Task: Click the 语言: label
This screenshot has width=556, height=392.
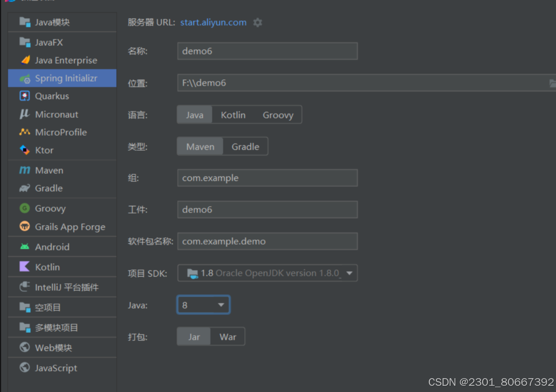Action: click(137, 115)
